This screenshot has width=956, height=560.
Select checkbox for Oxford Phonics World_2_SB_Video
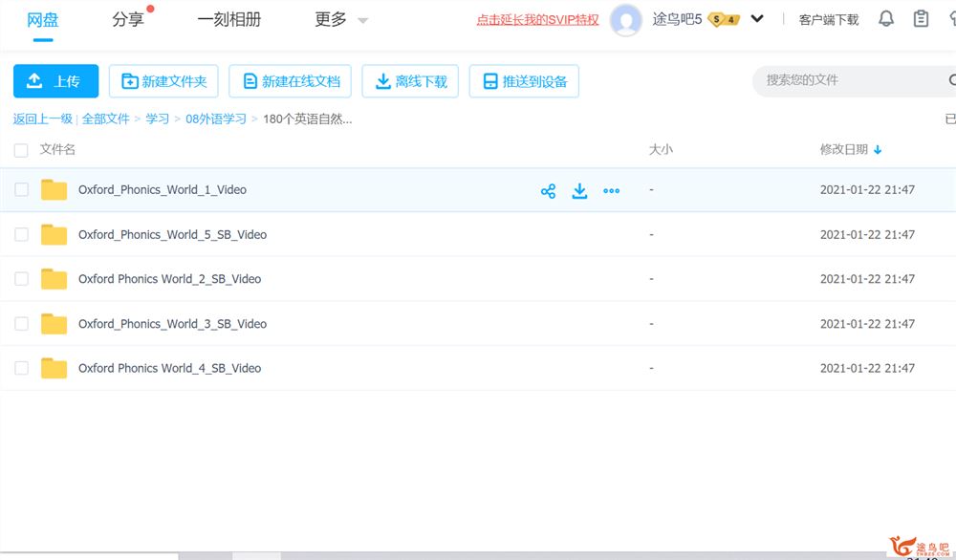coord(21,279)
